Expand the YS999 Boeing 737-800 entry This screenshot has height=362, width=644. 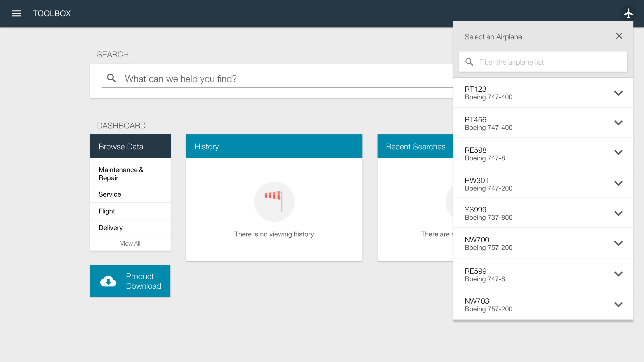click(618, 213)
